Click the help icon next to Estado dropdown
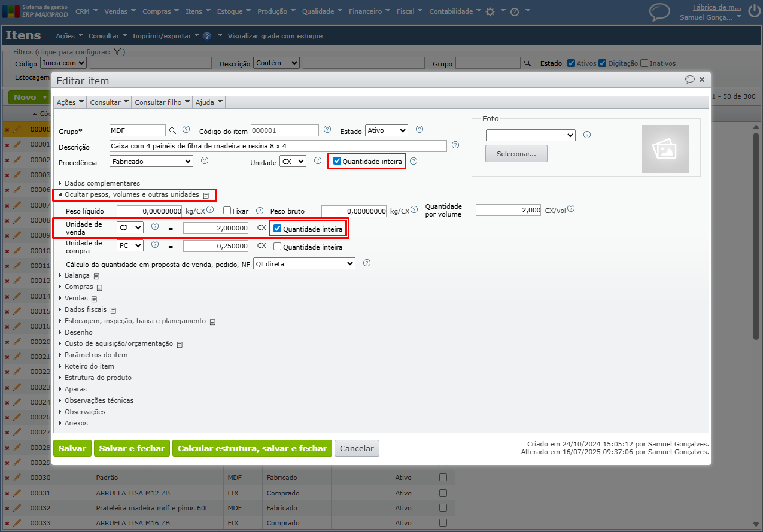This screenshot has width=763, height=532. 420,129
